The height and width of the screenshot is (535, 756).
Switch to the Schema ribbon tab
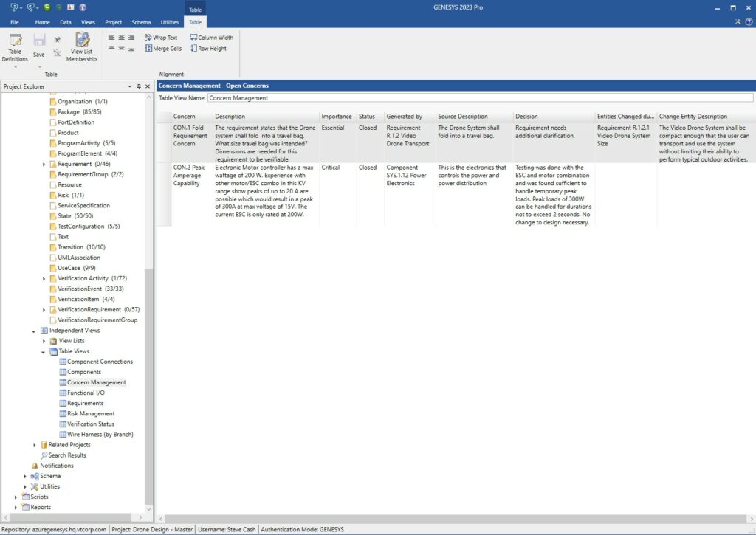pos(141,22)
